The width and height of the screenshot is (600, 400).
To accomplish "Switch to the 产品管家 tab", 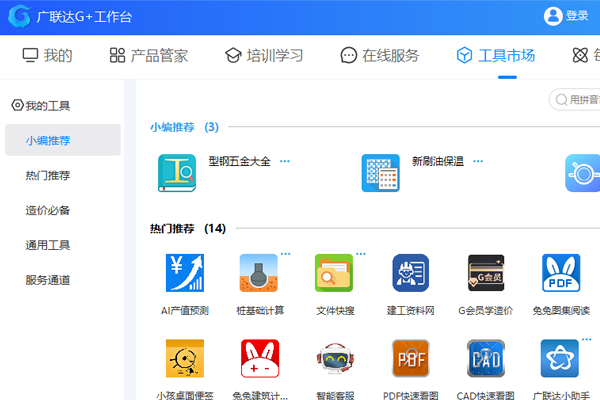I will coord(149,56).
